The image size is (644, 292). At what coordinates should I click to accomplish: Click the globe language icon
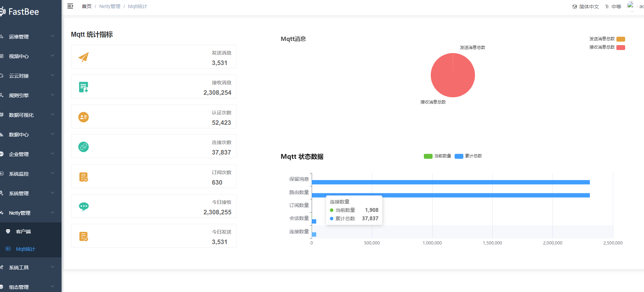point(574,7)
